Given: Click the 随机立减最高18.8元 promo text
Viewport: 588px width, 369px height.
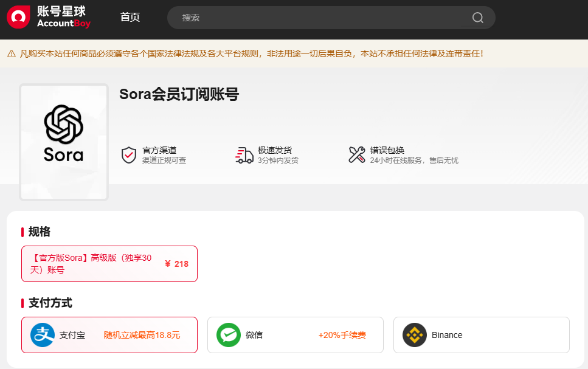Looking at the screenshot, I should (142, 335).
